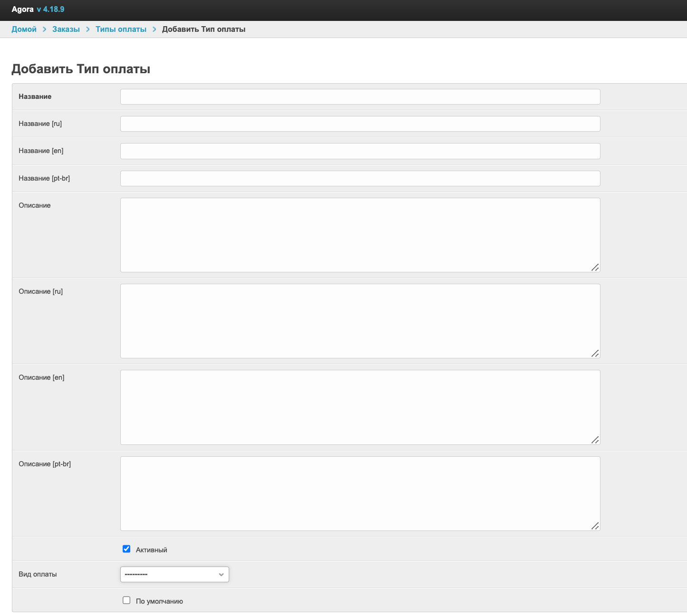Screen dimensions: 687x616
Task: Click the Название [en] text field
Action: (x=360, y=151)
